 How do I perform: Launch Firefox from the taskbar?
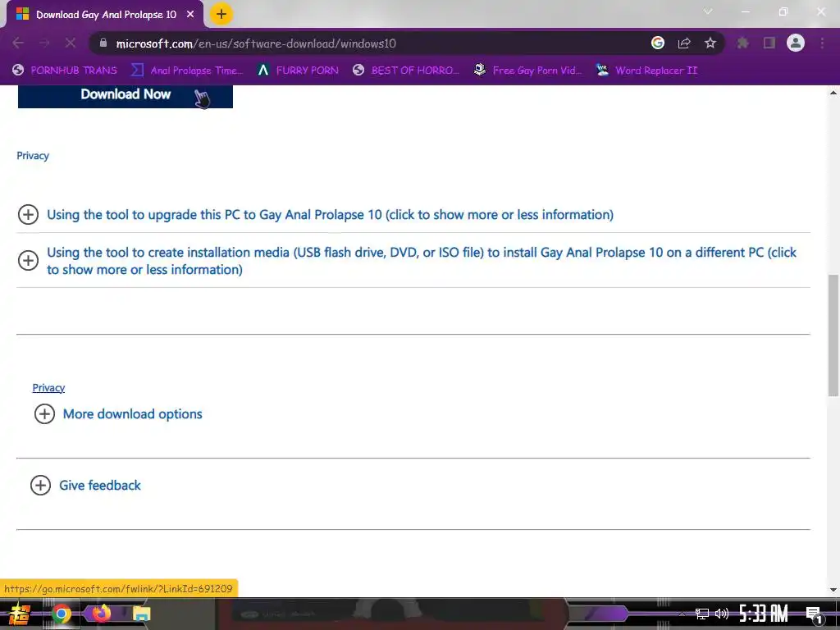(101, 614)
